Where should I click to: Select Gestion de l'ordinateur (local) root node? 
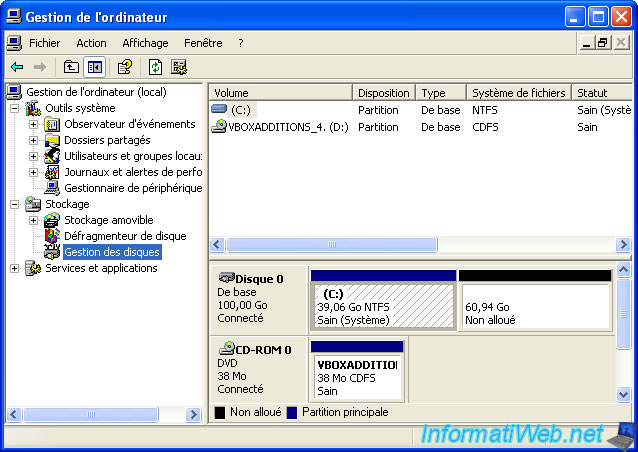point(96,92)
